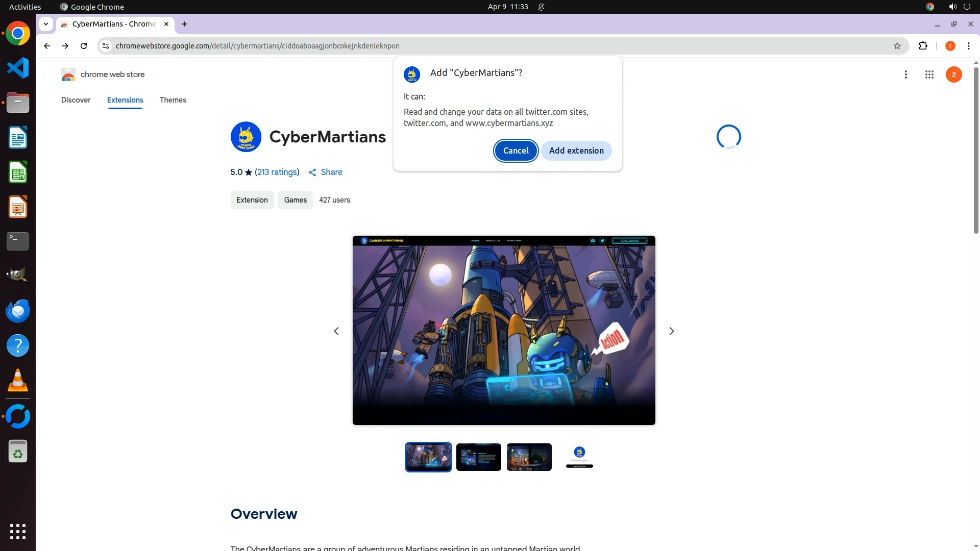This screenshot has width=980, height=551.
Task: Switch to the Themes tab
Action: (173, 100)
